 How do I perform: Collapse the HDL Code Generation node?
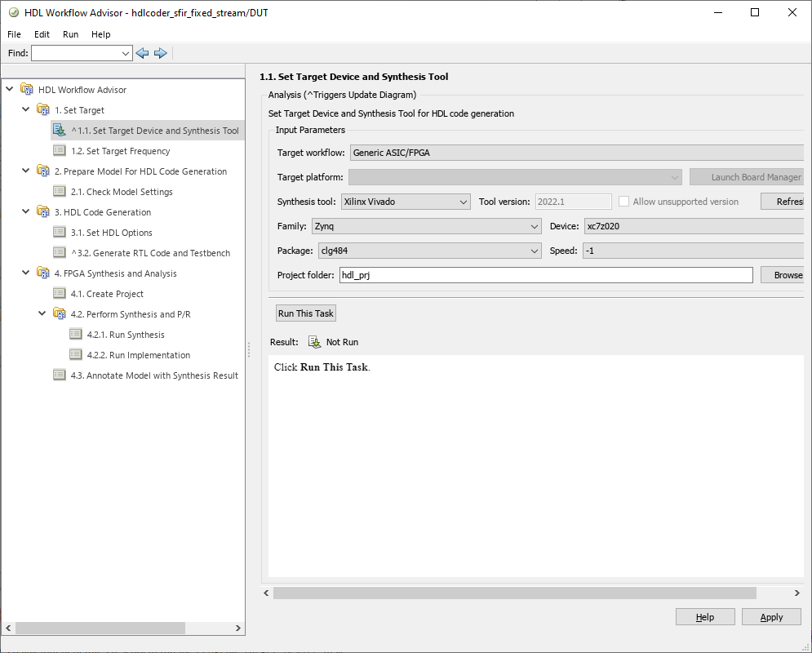25,211
